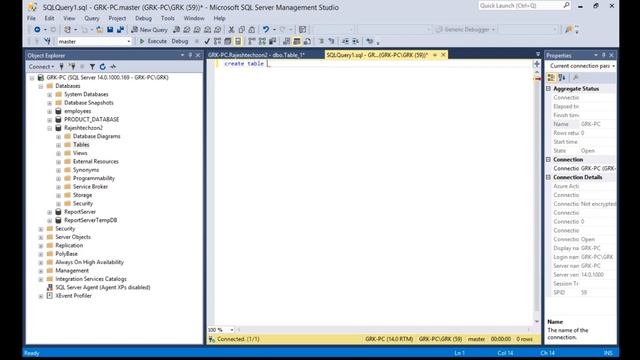Select SQL Server Agent node
The image size is (640, 360).
[x=102, y=287]
